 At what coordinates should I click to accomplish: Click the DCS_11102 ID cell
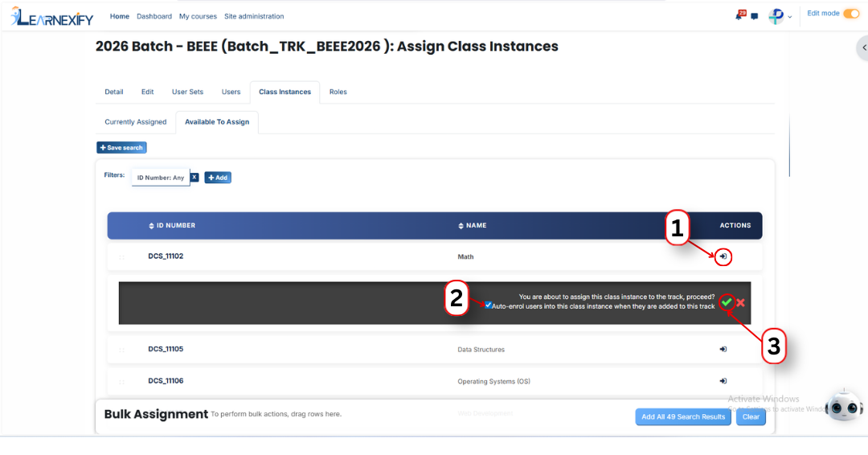pyautogui.click(x=166, y=256)
